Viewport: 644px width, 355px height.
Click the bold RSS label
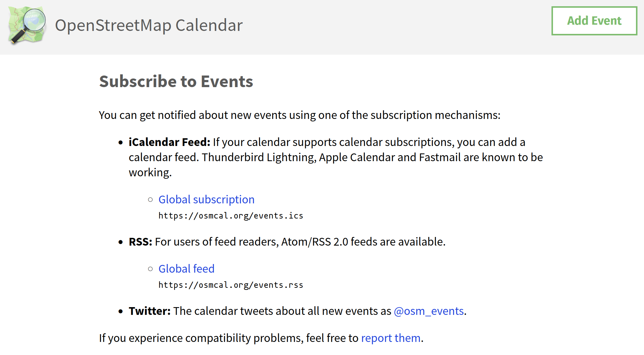(140, 242)
